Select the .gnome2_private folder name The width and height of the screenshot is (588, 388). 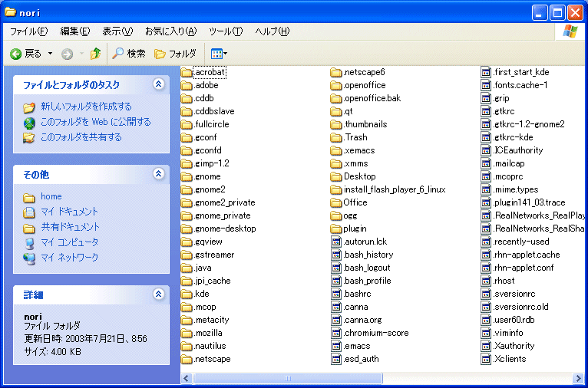225,202
